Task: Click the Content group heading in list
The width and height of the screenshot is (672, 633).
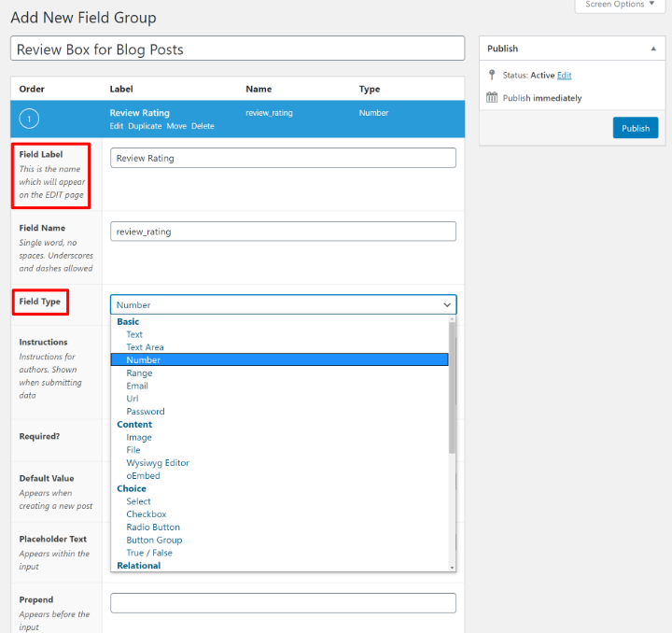Action: [x=134, y=424]
